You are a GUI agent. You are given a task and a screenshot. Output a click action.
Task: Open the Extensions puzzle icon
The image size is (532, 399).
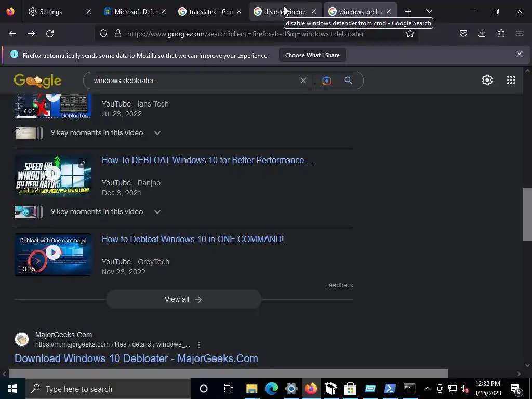coord(501,33)
